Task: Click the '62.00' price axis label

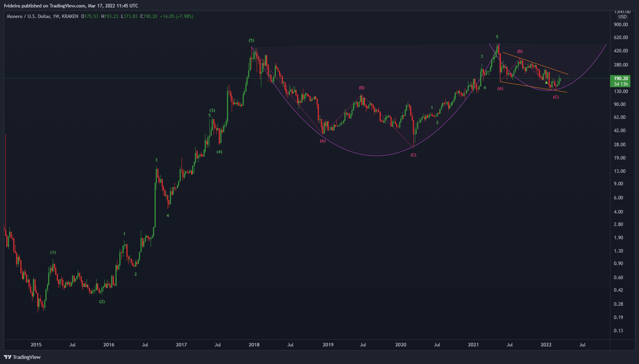Action: click(620, 117)
